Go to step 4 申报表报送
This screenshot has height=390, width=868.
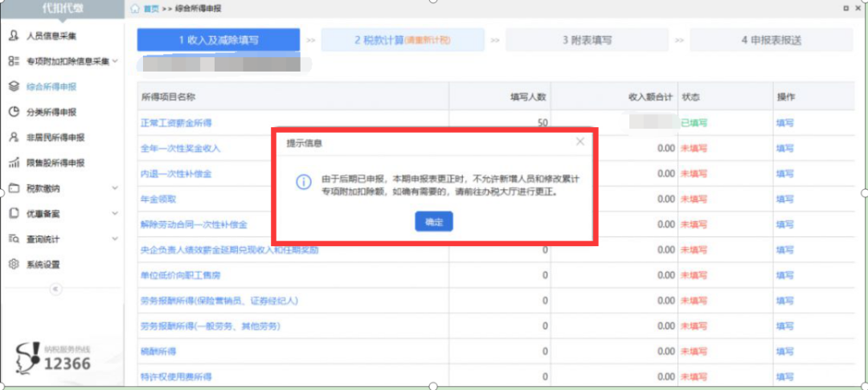click(771, 40)
